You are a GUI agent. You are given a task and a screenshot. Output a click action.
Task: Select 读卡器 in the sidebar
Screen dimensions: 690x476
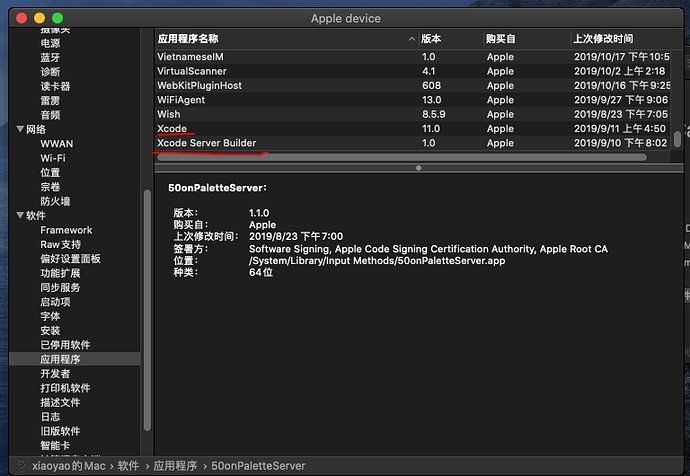coord(55,86)
